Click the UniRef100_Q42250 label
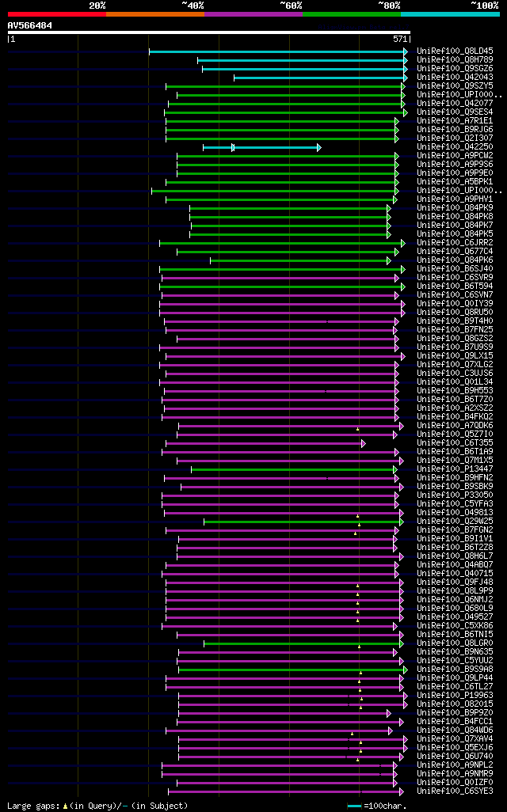 456,147
